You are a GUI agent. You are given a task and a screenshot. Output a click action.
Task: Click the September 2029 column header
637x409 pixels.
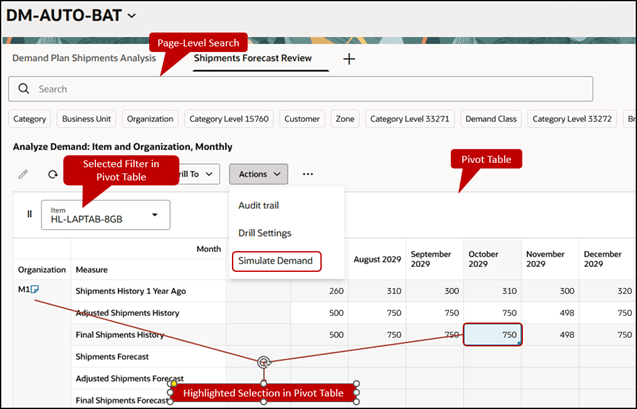coord(434,259)
